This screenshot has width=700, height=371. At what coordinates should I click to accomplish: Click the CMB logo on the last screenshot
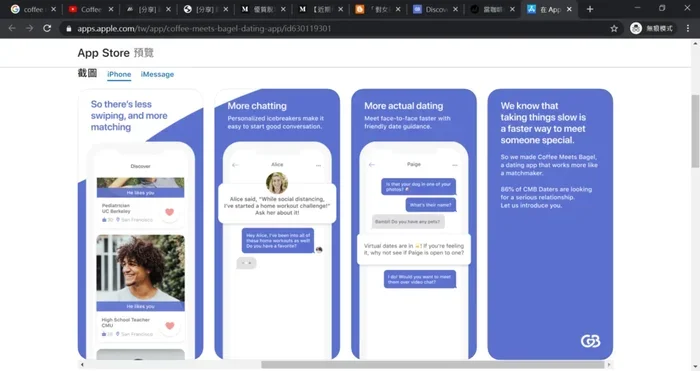click(x=590, y=341)
